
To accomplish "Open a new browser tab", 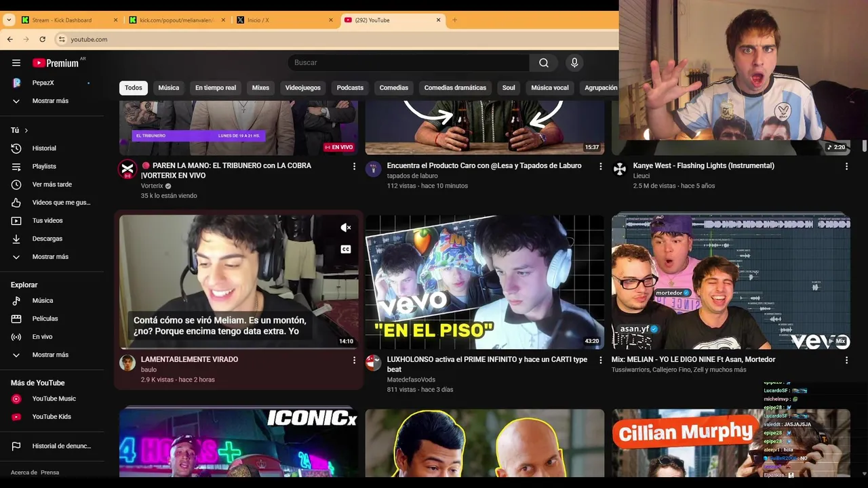I will click(454, 20).
